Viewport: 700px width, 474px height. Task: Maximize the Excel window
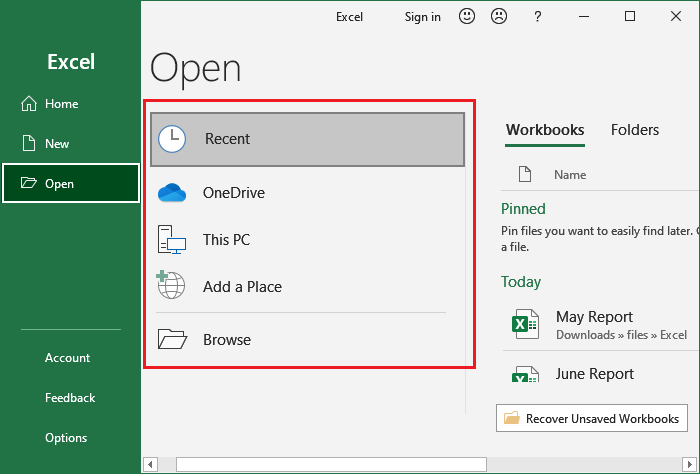pyautogui.click(x=630, y=17)
